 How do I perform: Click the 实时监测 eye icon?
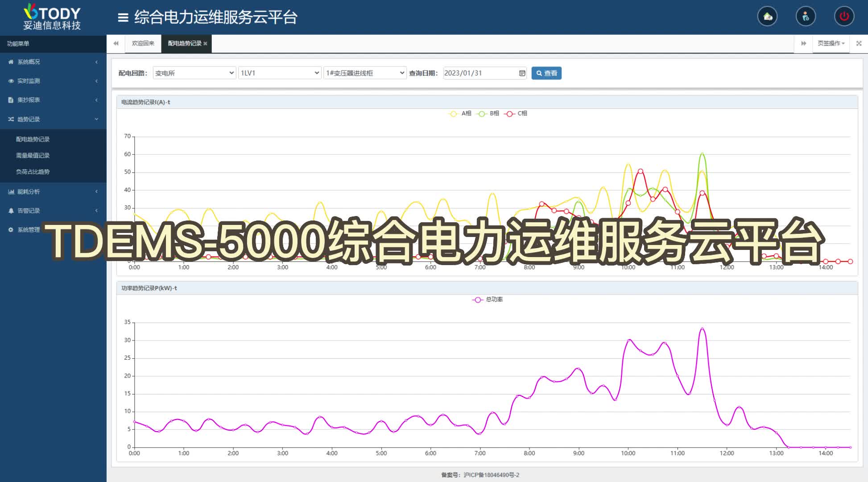[x=11, y=81]
